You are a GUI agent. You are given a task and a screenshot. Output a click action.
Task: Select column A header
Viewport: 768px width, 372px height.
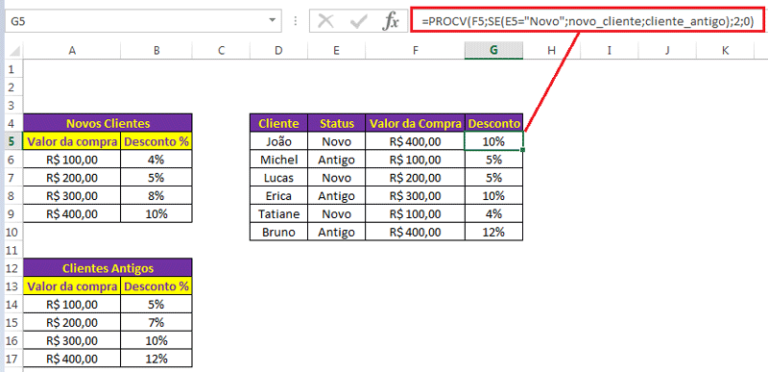[x=72, y=50]
